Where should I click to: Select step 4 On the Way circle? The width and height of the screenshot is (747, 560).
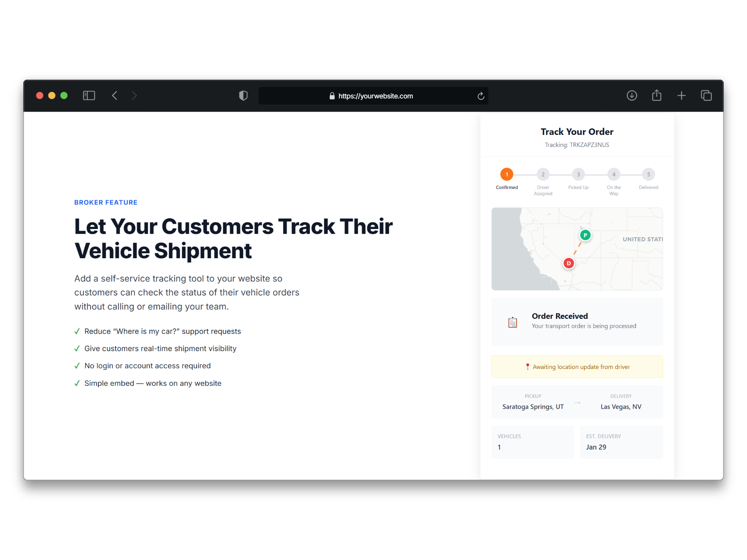click(614, 175)
